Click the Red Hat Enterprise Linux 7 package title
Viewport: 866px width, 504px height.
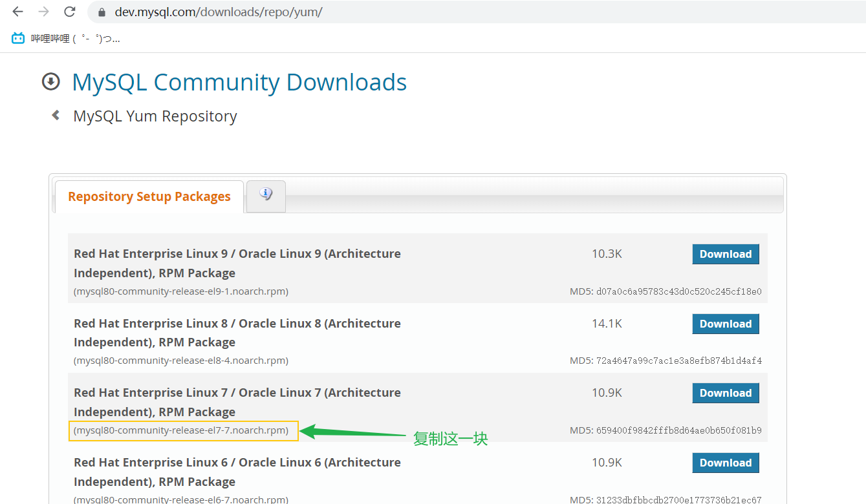click(237, 402)
